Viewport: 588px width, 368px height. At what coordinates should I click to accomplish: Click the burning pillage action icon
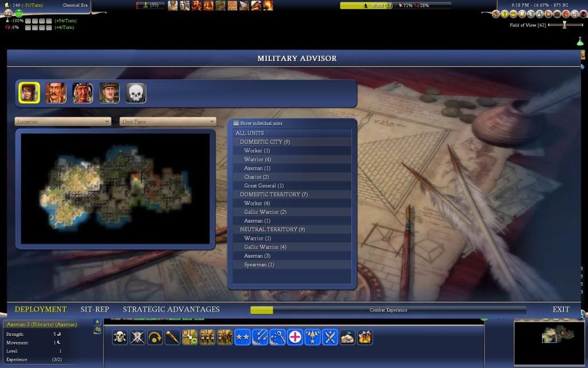(x=365, y=337)
